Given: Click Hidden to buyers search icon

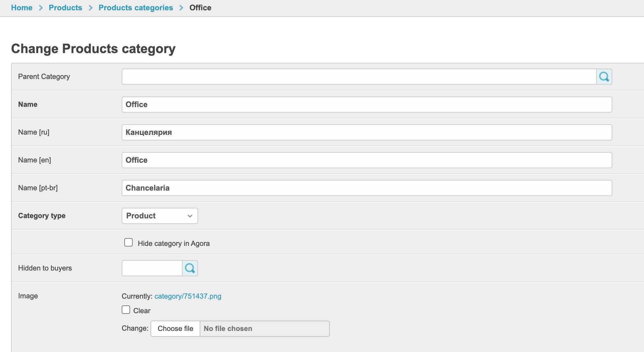Looking at the screenshot, I should [x=190, y=268].
